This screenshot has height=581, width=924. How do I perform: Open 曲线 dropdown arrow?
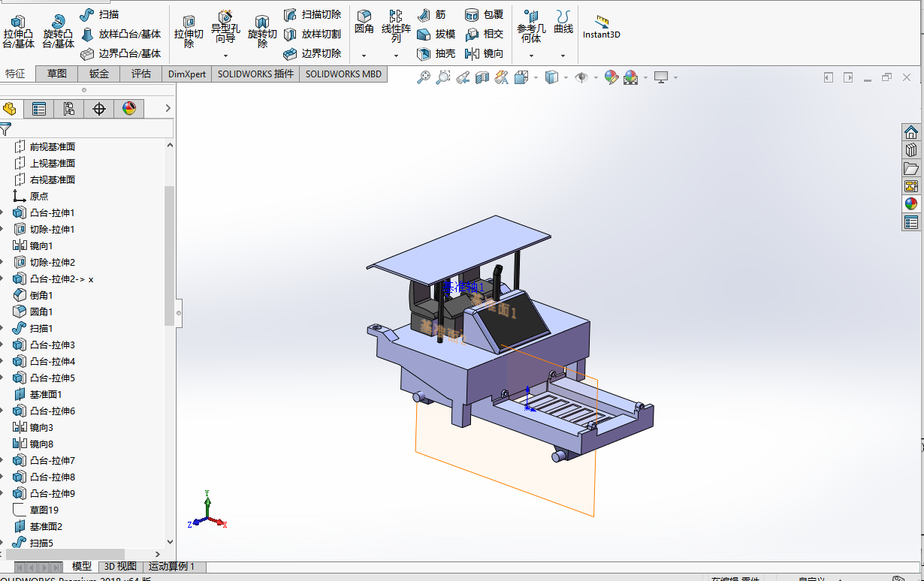pos(563,56)
